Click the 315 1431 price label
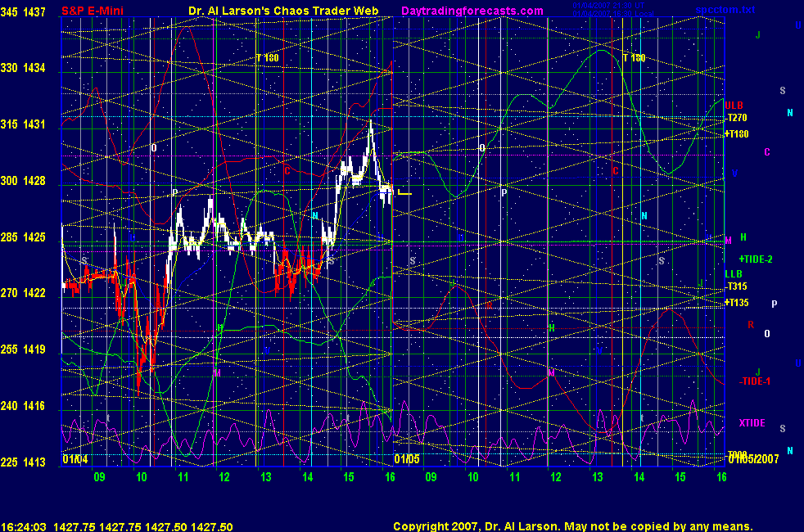 point(23,124)
